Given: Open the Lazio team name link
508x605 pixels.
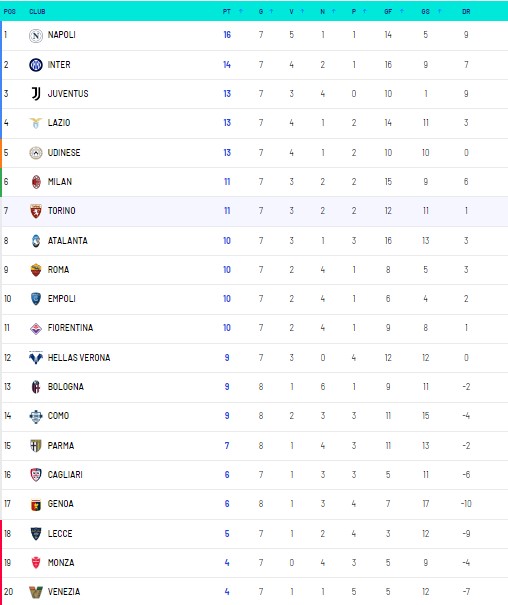Looking at the screenshot, I should coord(59,123).
